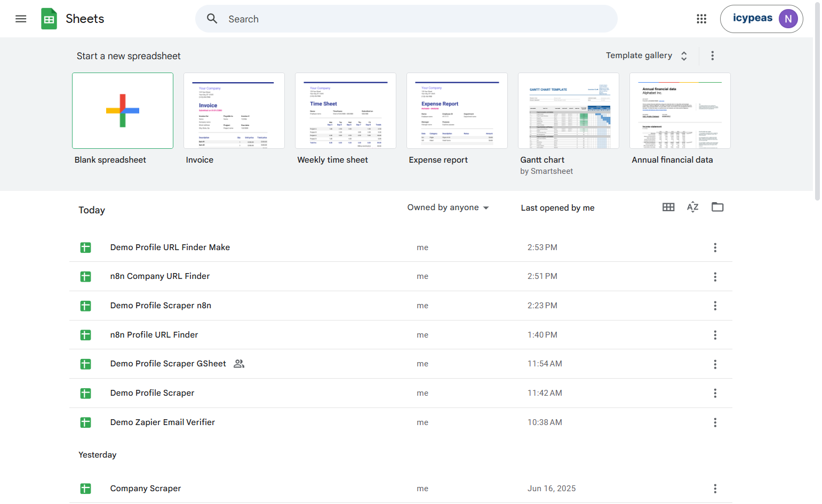The width and height of the screenshot is (822, 504).
Task: Open more actions for n8n Profile URL Finder
Action: (x=715, y=335)
